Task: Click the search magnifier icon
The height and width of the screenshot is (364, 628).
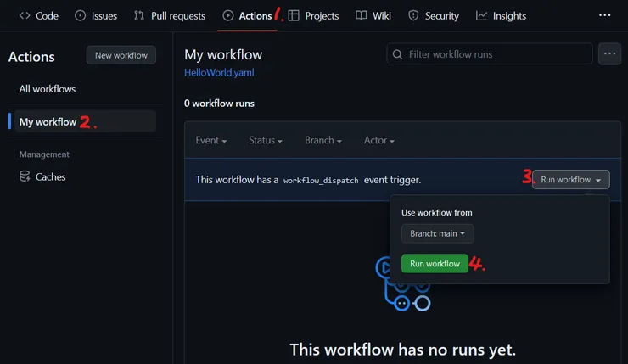Action: pyautogui.click(x=397, y=54)
